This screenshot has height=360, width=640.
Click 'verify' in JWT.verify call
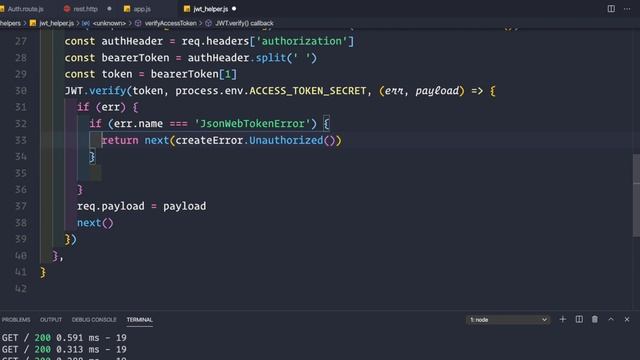pyautogui.click(x=108, y=91)
